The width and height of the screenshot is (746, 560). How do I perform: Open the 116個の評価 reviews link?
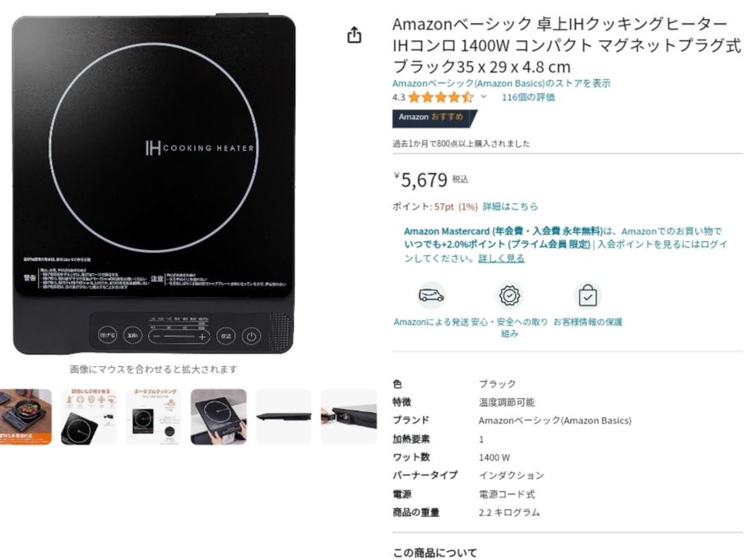pyautogui.click(x=528, y=97)
